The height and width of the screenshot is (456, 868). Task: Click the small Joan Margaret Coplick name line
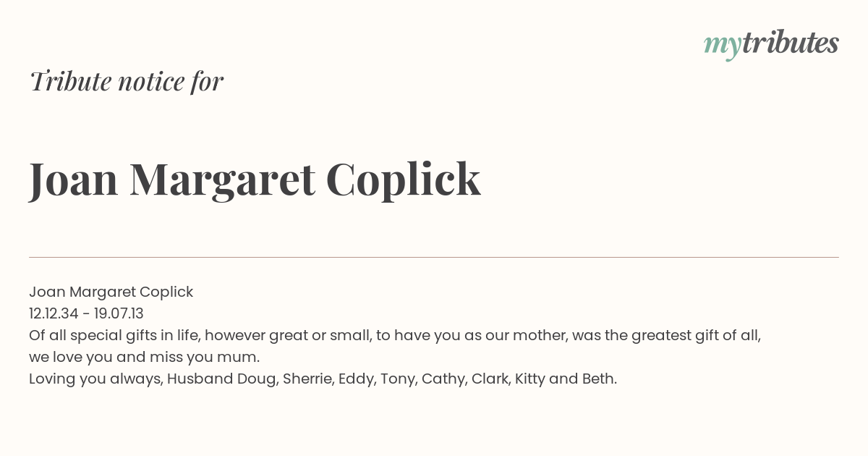click(111, 292)
